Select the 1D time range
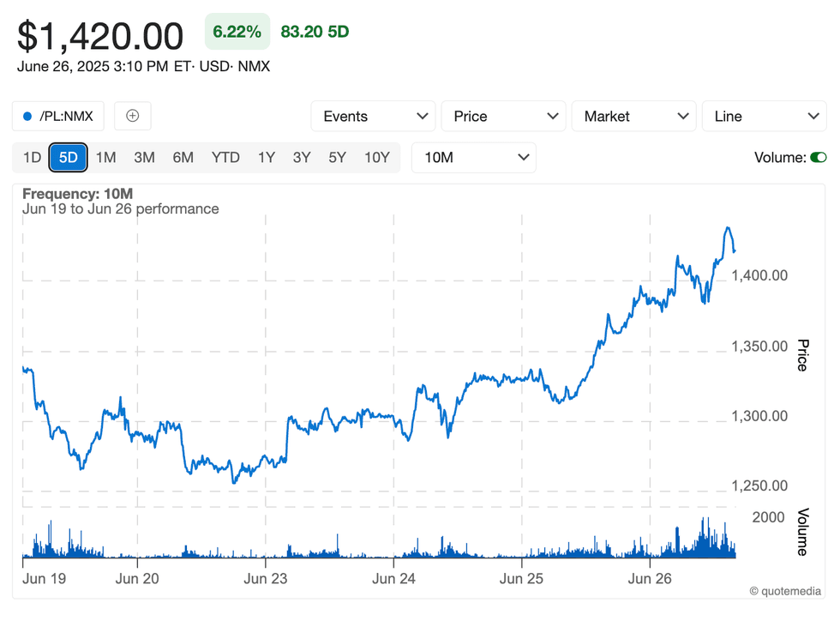 coord(32,157)
